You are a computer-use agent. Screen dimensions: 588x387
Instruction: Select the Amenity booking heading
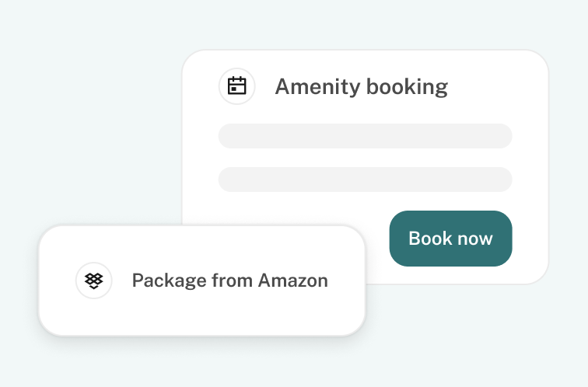coord(361,86)
